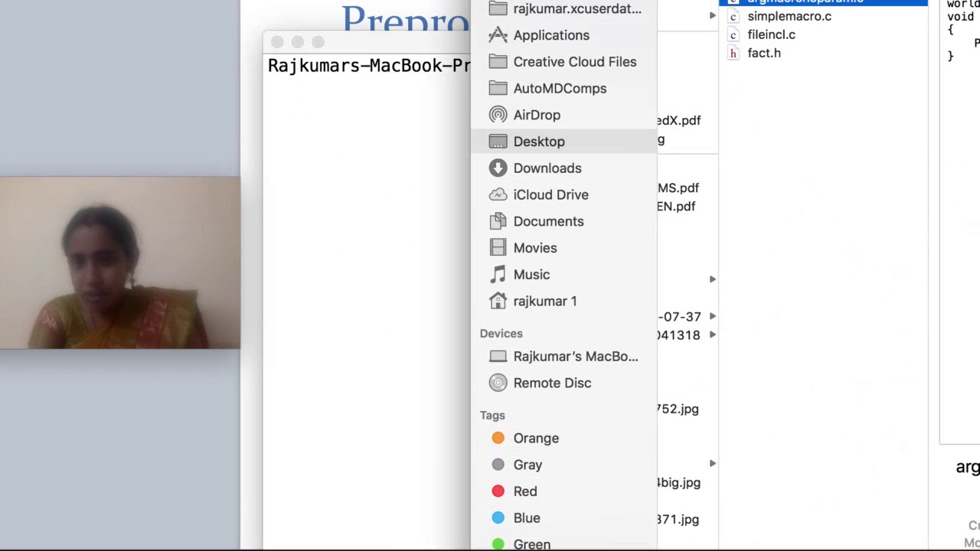
Task: Select the file ending in edX.pdf
Action: click(679, 120)
